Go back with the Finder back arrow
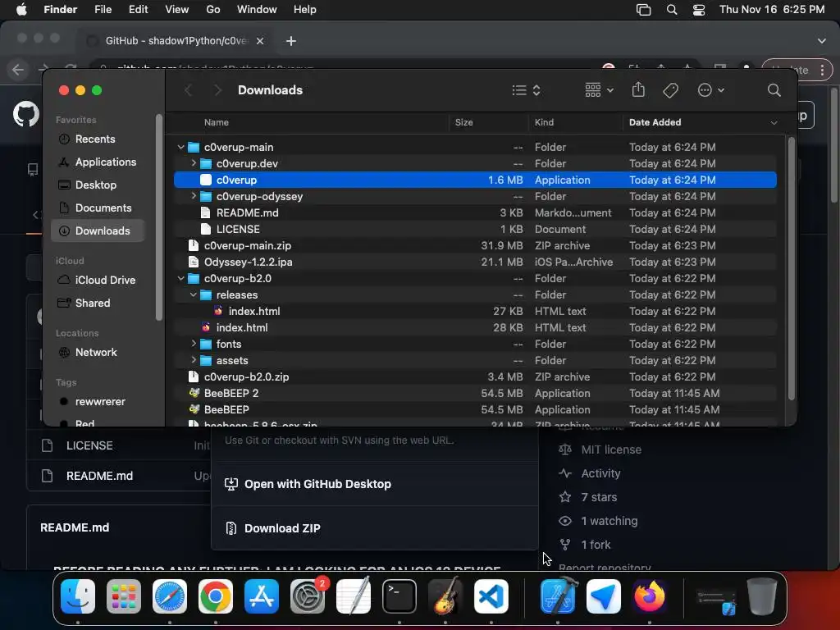Image resolution: width=840 pixels, height=630 pixels. 188,90
